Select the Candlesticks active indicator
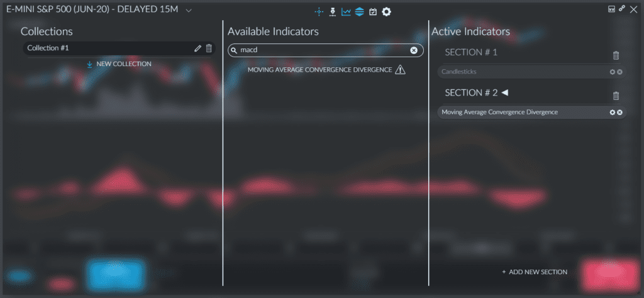The image size is (644, 298). click(x=532, y=72)
